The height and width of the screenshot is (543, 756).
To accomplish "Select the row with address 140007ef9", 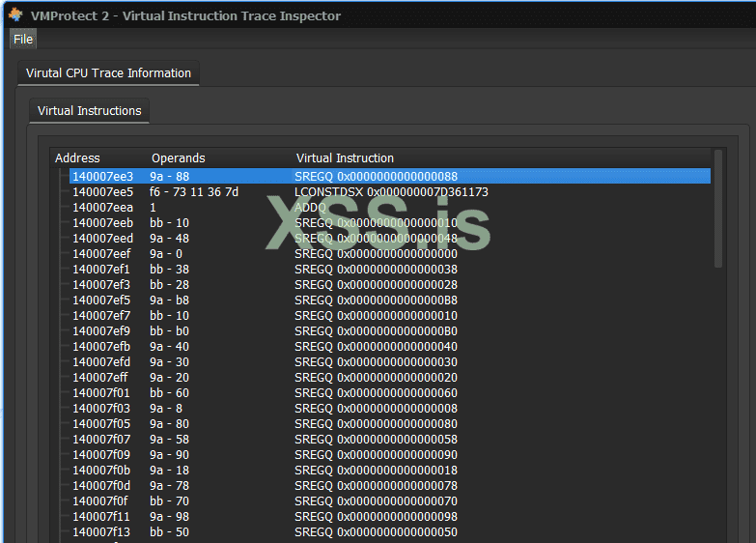I will tap(389, 330).
